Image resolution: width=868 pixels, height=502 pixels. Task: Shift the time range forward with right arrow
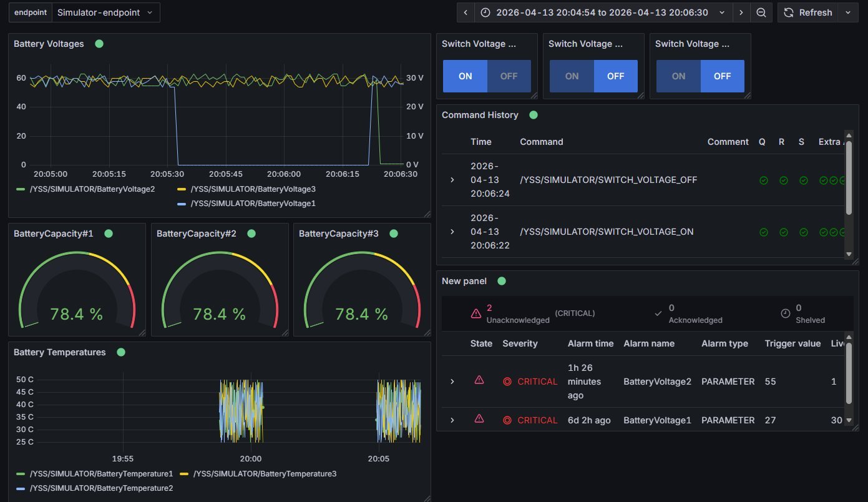coord(741,12)
